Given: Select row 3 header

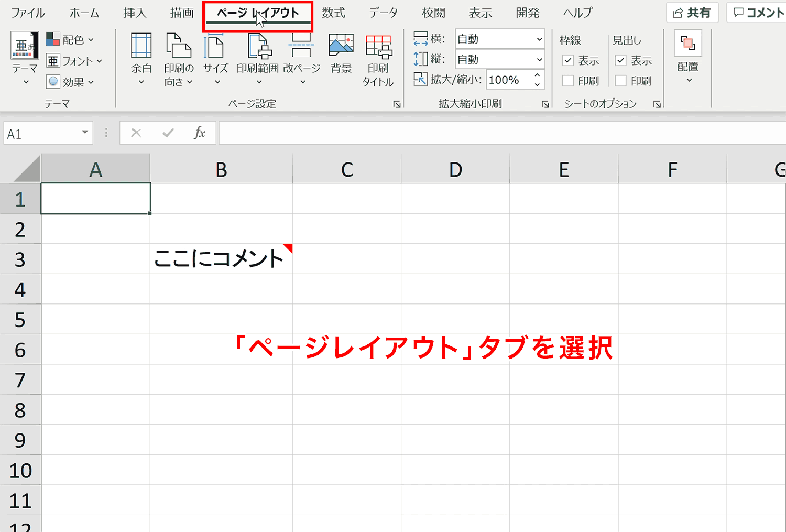Looking at the screenshot, I should tap(20, 259).
